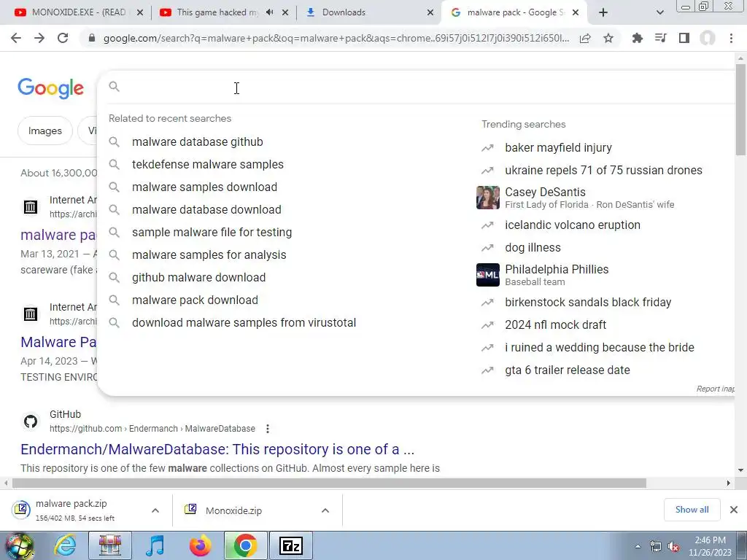Reload the Google search page
The height and width of the screenshot is (560, 747).
pos(63,38)
